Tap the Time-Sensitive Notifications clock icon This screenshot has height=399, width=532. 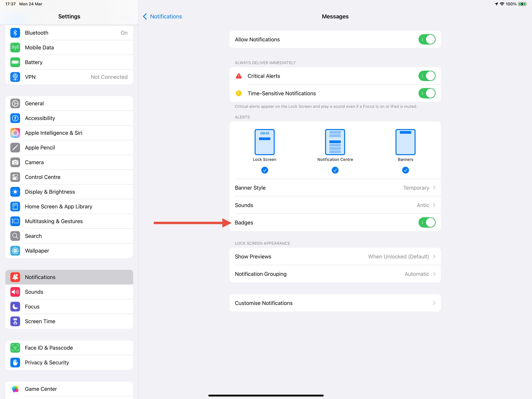coord(239,93)
